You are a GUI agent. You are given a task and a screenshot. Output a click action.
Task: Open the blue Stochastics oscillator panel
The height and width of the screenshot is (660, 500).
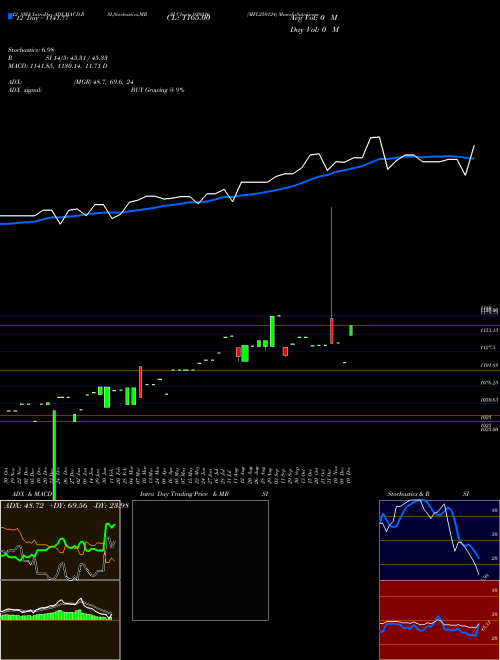point(439,540)
